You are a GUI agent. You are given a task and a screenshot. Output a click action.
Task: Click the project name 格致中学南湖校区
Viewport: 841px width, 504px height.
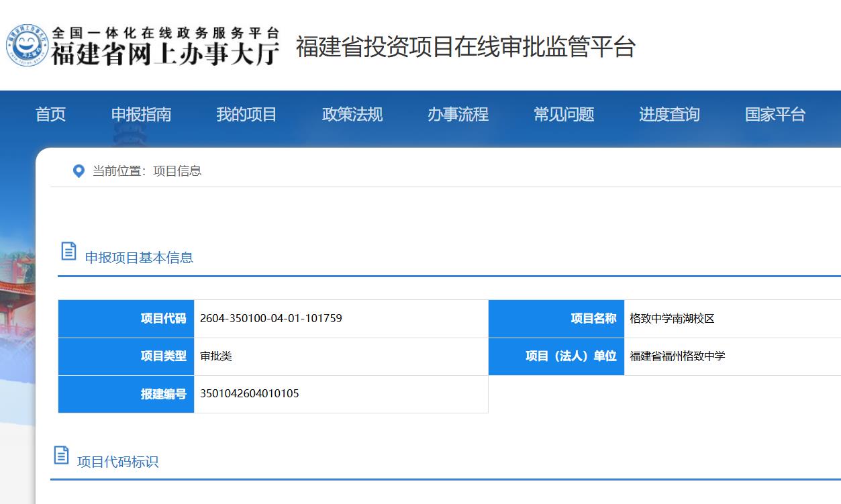[672, 319]
